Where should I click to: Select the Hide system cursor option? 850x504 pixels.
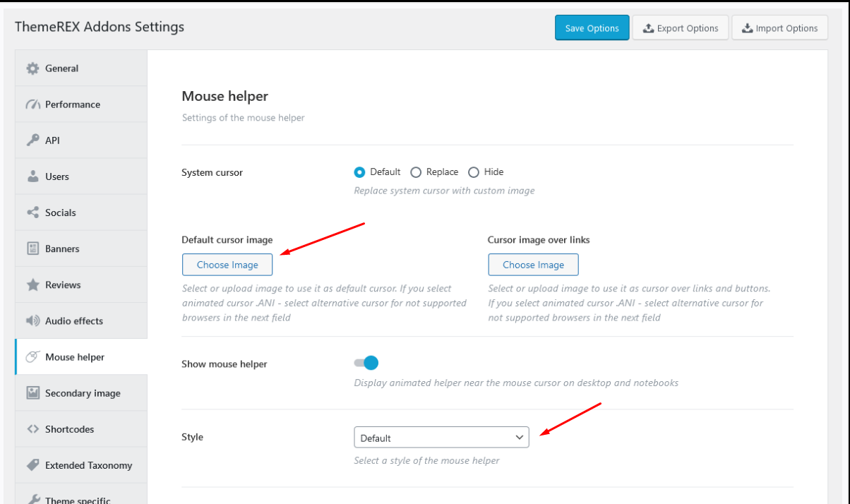tap(474, 172)
